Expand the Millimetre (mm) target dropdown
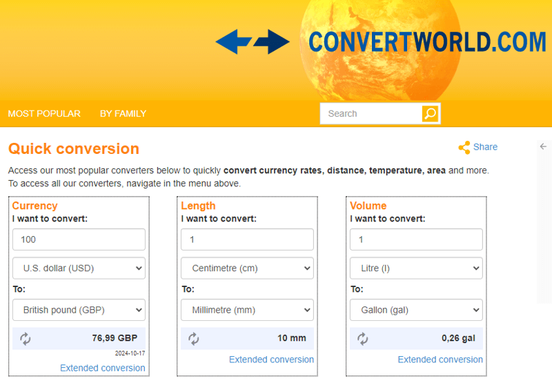 click(x=247, y=310)
